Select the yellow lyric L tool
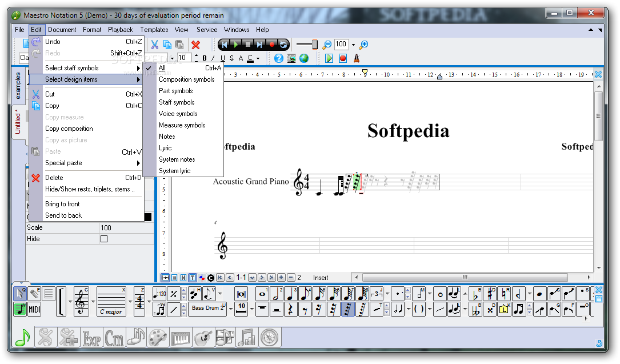The width and height of the screenshot is (620, 364). [504, 309]
